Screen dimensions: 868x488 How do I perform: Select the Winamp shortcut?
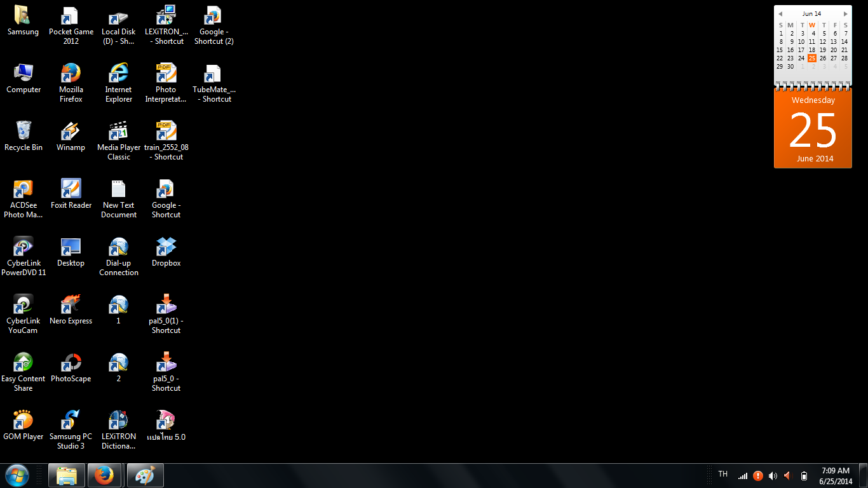tap(71, 137)
